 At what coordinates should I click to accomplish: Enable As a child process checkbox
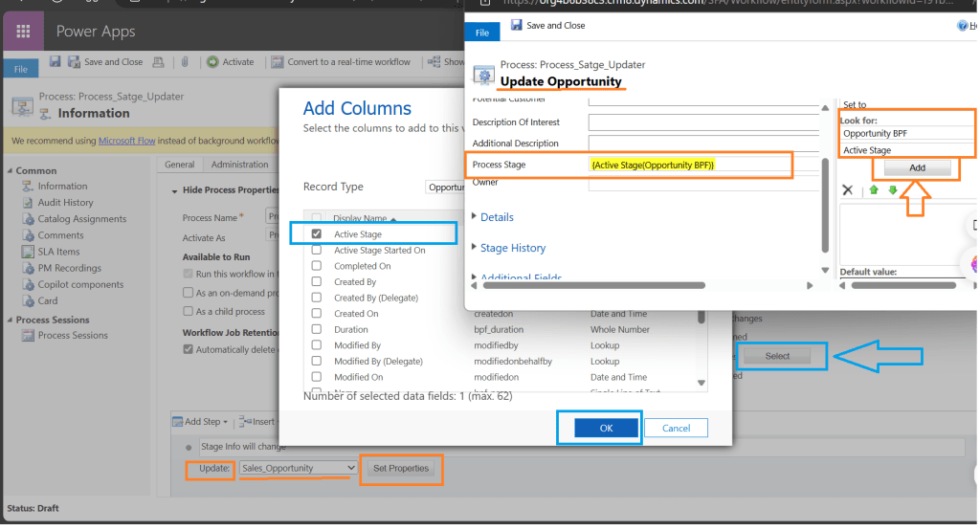pyautogui.click(x=188, y=311)
